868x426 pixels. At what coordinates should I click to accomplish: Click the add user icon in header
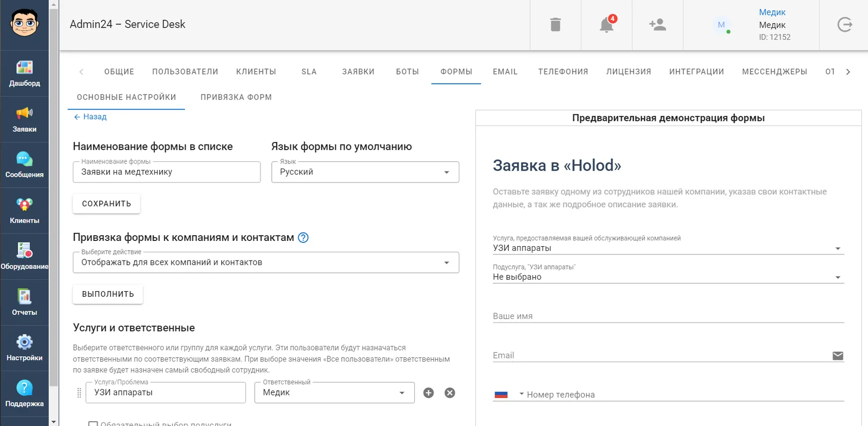point(658,24)
